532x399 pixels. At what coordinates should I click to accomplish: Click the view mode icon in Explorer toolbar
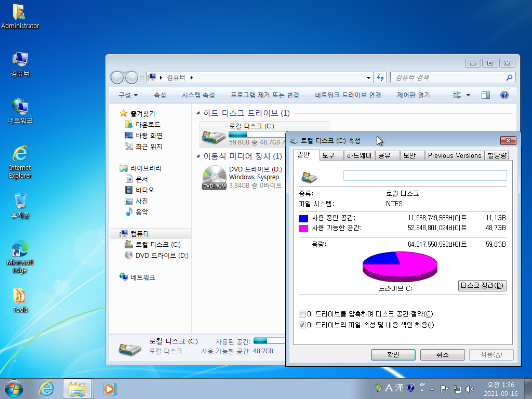[x=457, y=95]
